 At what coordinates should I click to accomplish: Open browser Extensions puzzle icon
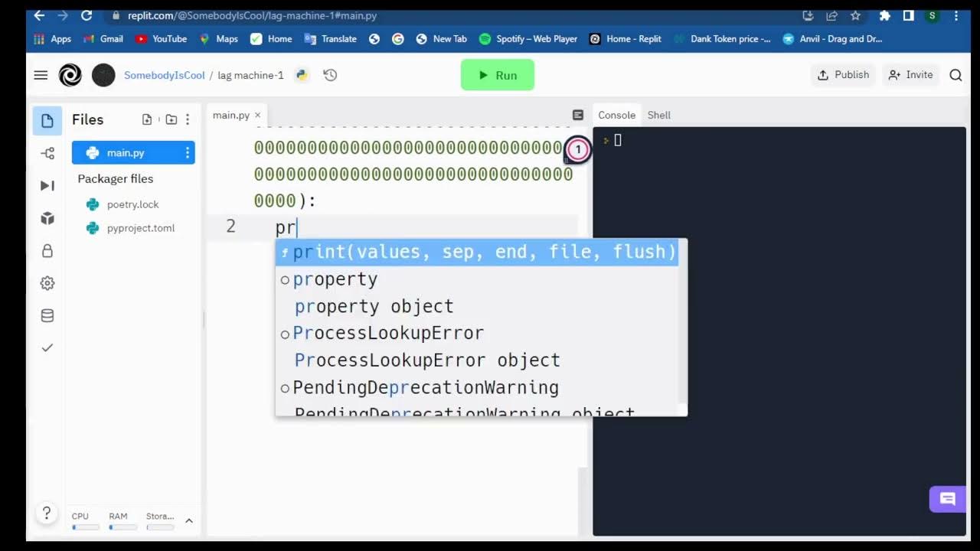click(885, 15)
